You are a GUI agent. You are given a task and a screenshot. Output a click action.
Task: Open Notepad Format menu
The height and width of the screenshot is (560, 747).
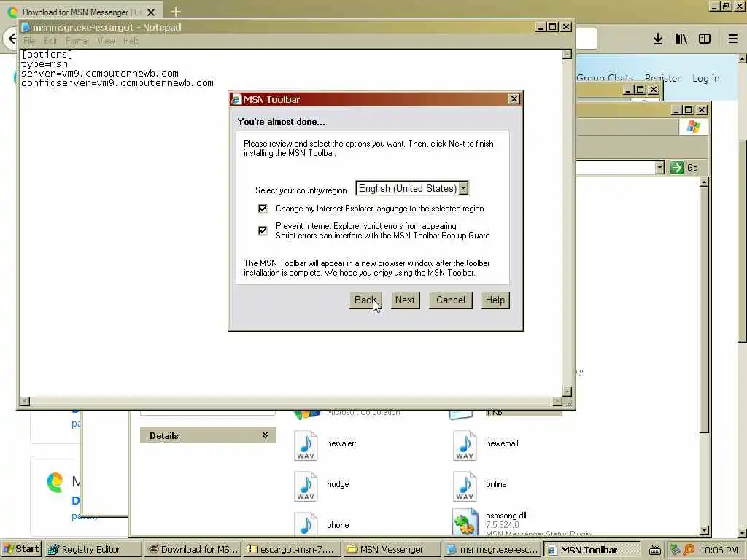pyautogui.click(x=77, y=41)
